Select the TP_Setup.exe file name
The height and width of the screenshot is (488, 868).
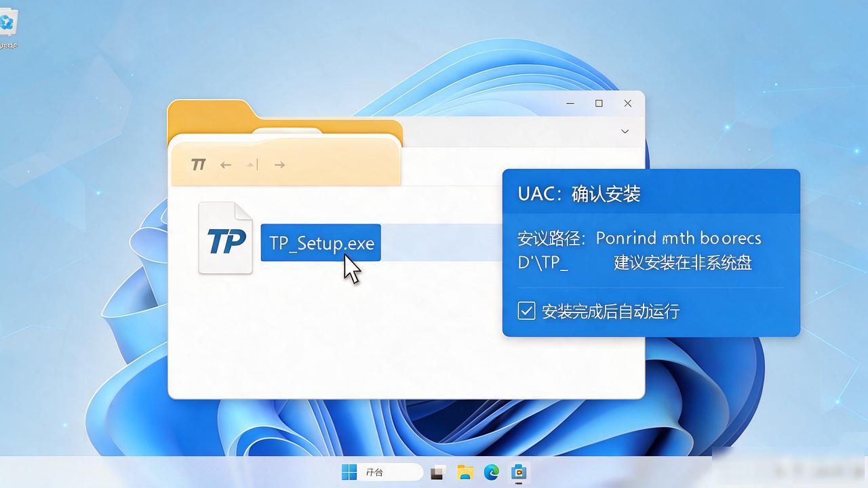click(321, 243)
